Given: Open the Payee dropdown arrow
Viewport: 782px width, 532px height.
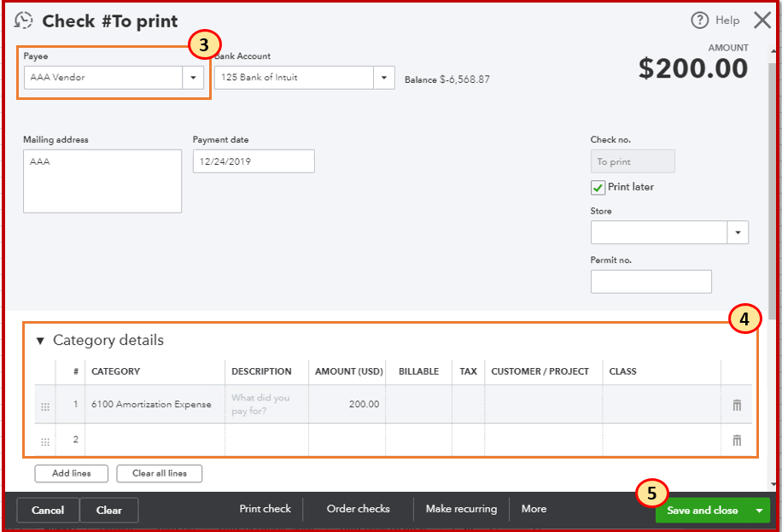Looking at the screenshot, I should tap(194, 78).
